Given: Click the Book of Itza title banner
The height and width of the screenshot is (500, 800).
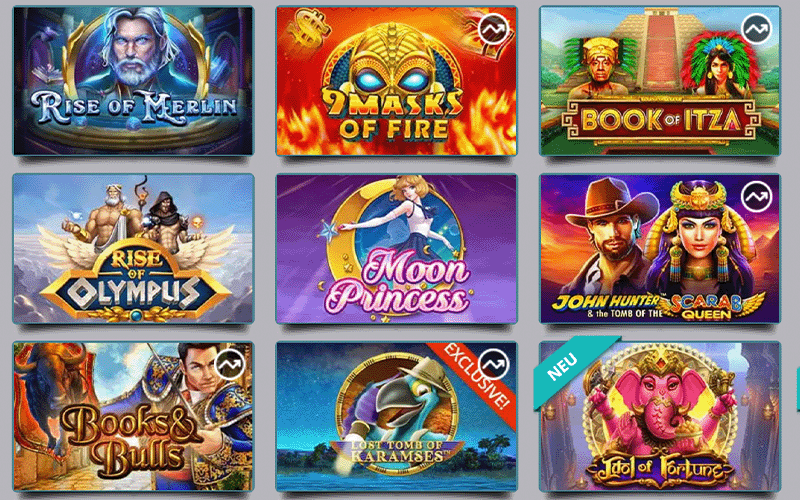Looking at the screenshot, I should (661, 121).
